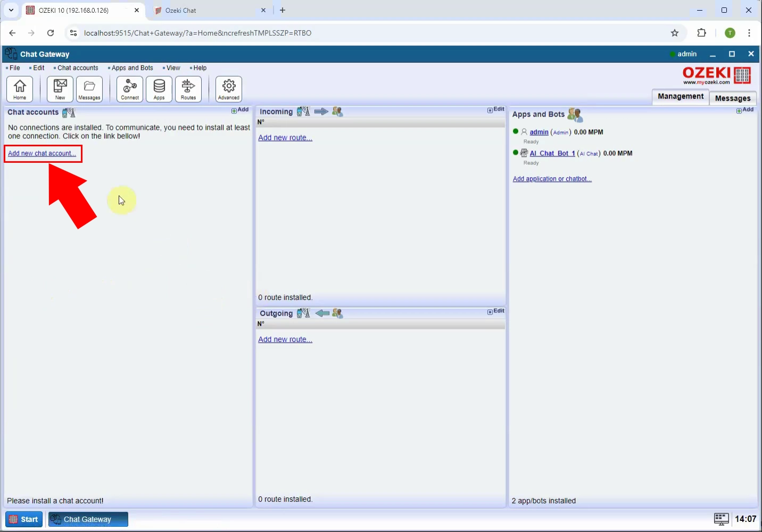This screenshot has height=532, width=762.
Task: Open a new browser tab
Action: click(x=283, y=10)
